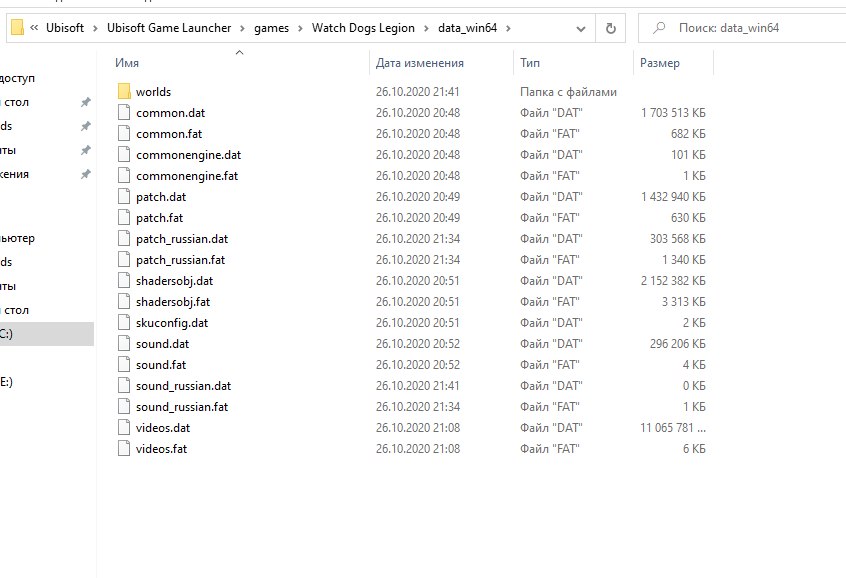Image resolution: width=846 pixels, height=578 pixels.
Task: Open the address bar history dropdown
Action: (x=581, y=29)
